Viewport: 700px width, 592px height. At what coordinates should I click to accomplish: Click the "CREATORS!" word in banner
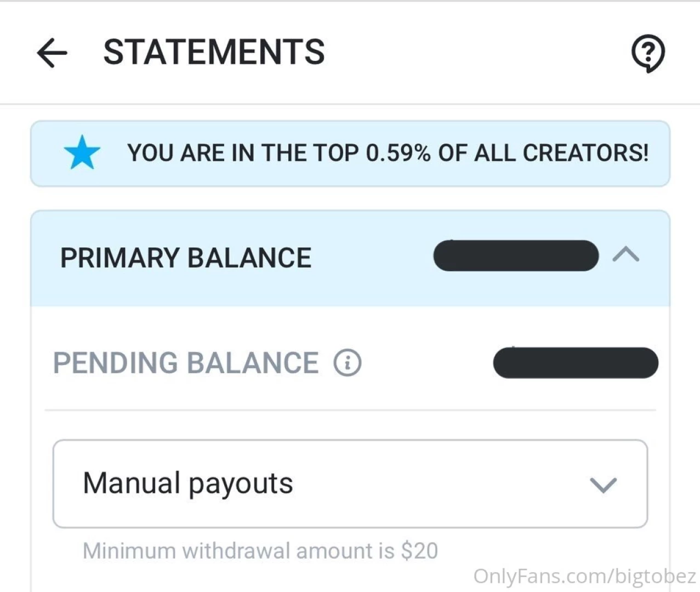pos(585,153)
